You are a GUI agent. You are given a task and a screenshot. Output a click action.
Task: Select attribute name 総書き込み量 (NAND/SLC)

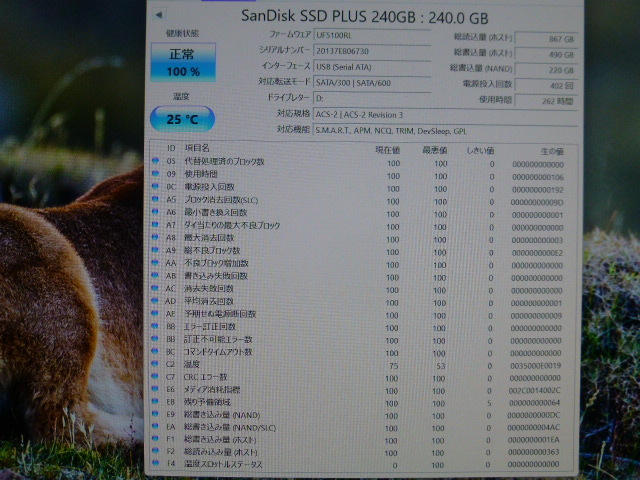(x=230, y=427)
